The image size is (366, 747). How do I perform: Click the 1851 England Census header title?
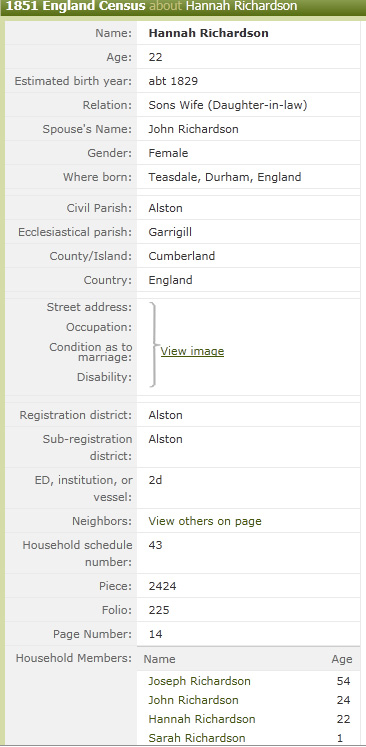(75, 6)
